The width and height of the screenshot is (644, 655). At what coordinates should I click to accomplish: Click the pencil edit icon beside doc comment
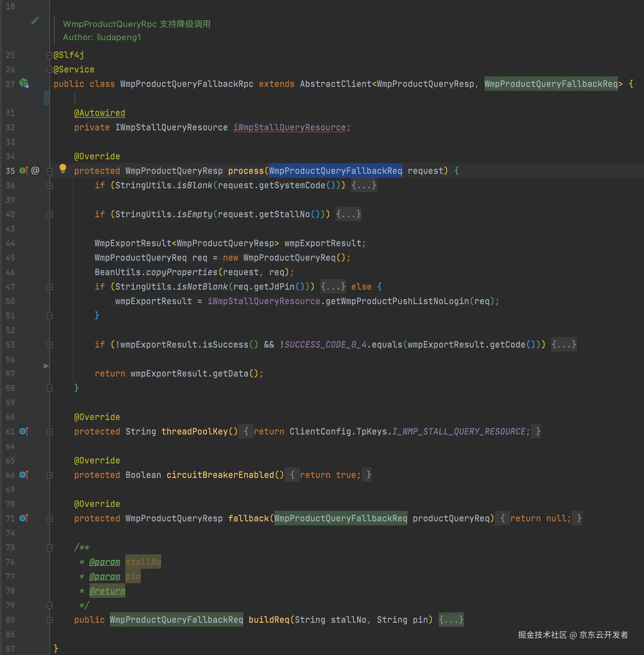coord(35,21)
